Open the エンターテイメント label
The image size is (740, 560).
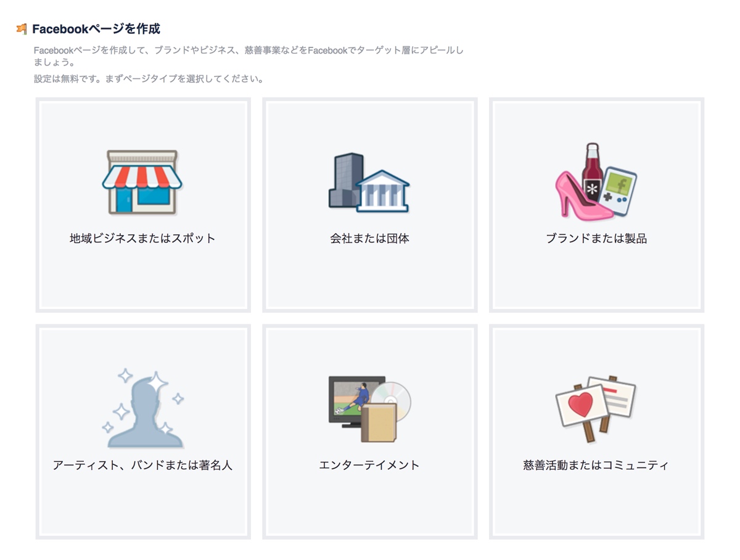(369, 466)
